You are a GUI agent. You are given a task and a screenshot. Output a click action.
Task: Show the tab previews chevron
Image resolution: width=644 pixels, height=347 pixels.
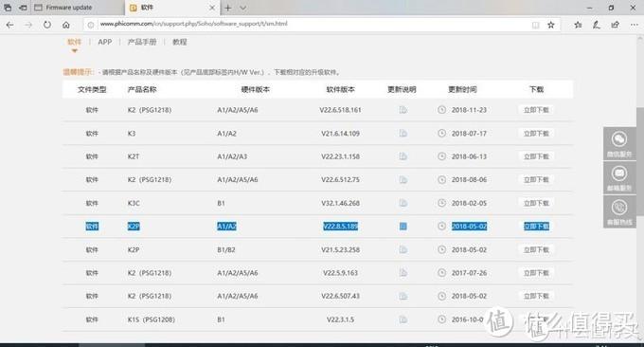click(x=242, y=8)
